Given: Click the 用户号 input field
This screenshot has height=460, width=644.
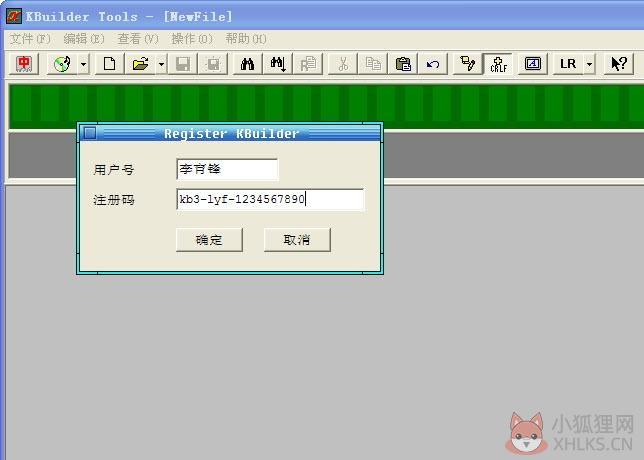Looking at the screenshot, I should coord(227,169).
